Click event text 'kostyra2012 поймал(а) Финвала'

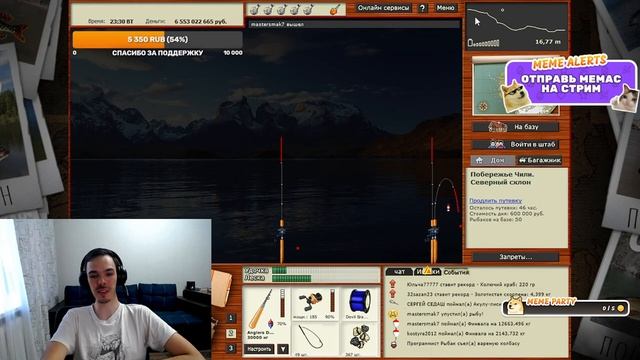coord(448,334)
